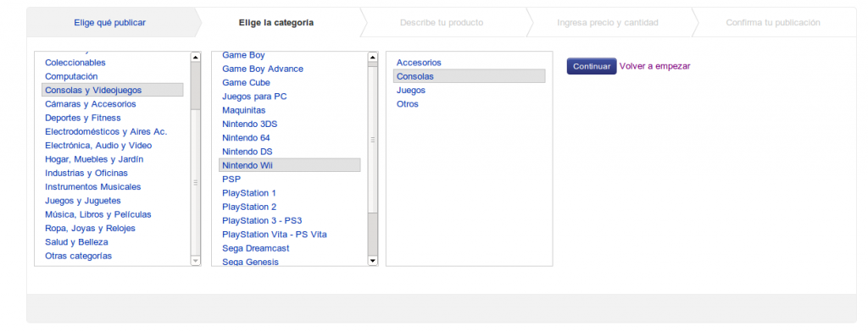This screenshot has width=868, height=332.
Task: Select Otras categorías at the list bottom
Action: 78,256
